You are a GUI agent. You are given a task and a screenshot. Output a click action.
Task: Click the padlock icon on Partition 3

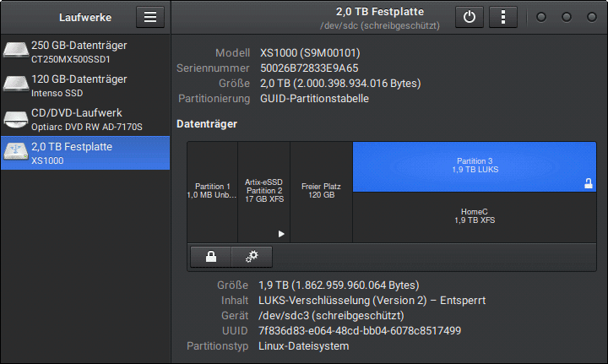589,183
